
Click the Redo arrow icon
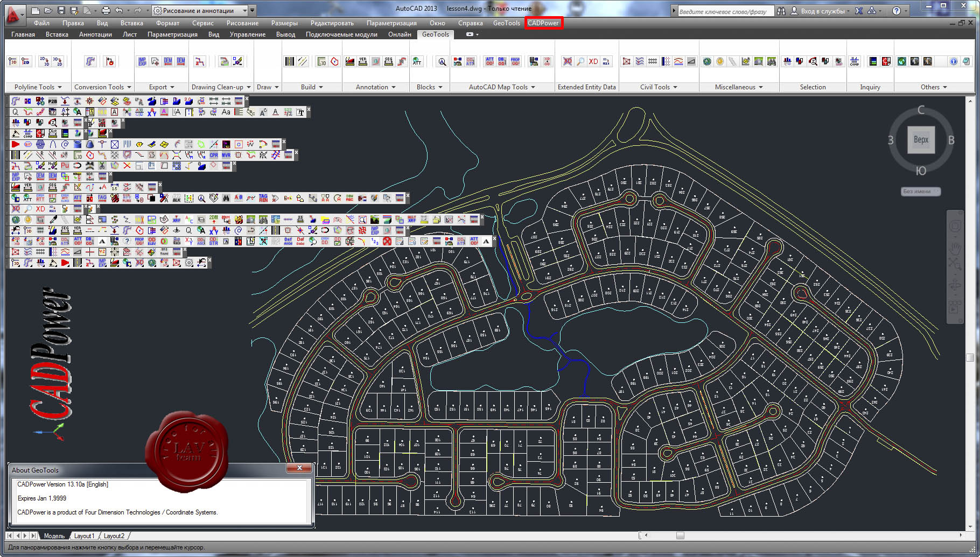138,10
